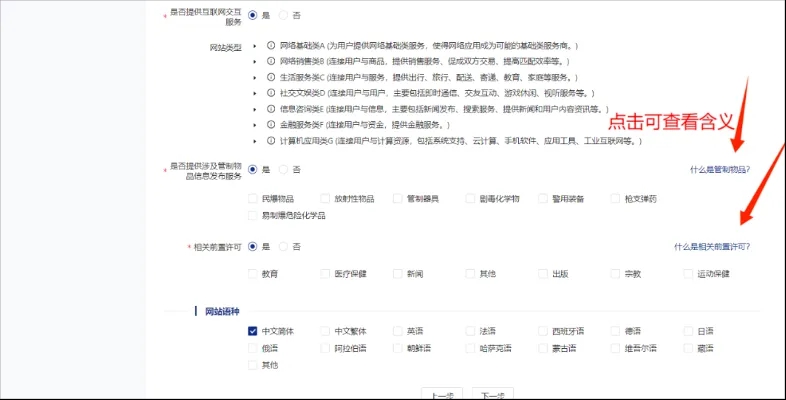Select 否 for 相关前置许可

click(283, 246)
